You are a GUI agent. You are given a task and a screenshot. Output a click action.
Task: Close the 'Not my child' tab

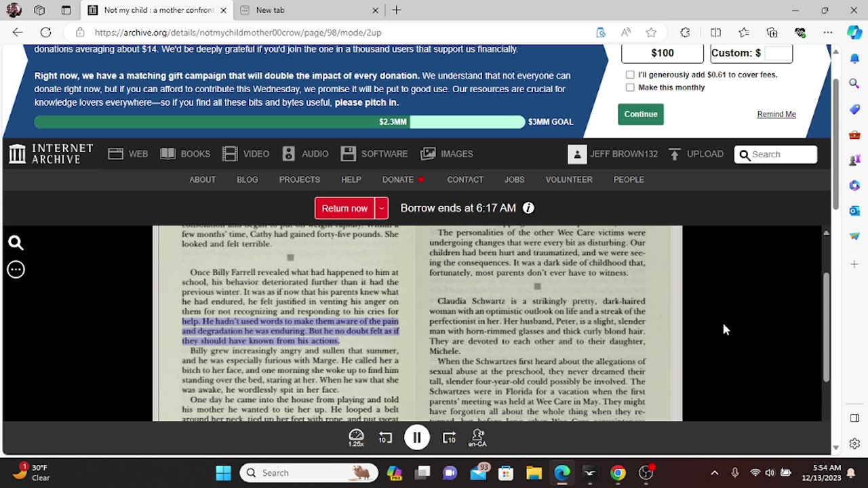point(223,10)
